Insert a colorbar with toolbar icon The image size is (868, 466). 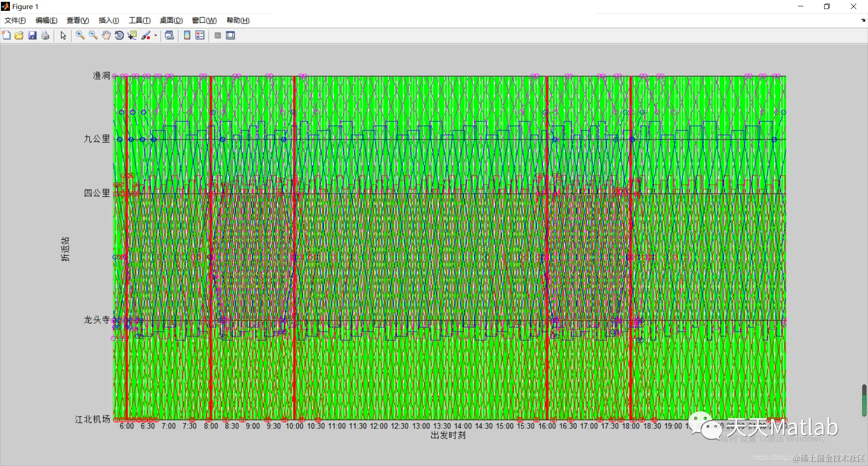[187, 35]
